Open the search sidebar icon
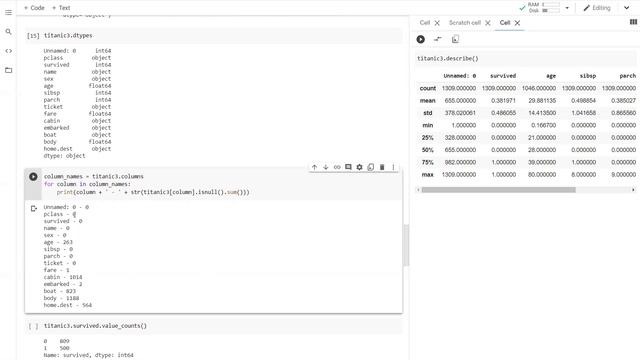 click(8, 31)
